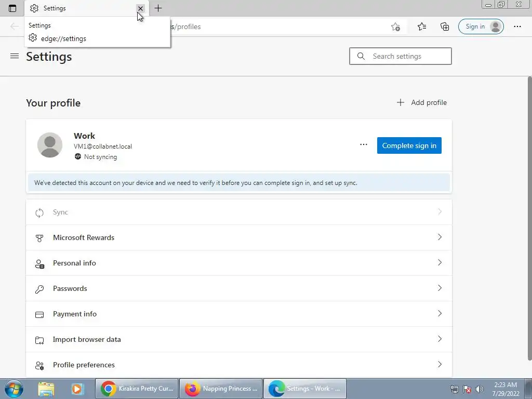Select the Edge Settings - Work taskbar button

pyautogui.click(x=305, y=389)
